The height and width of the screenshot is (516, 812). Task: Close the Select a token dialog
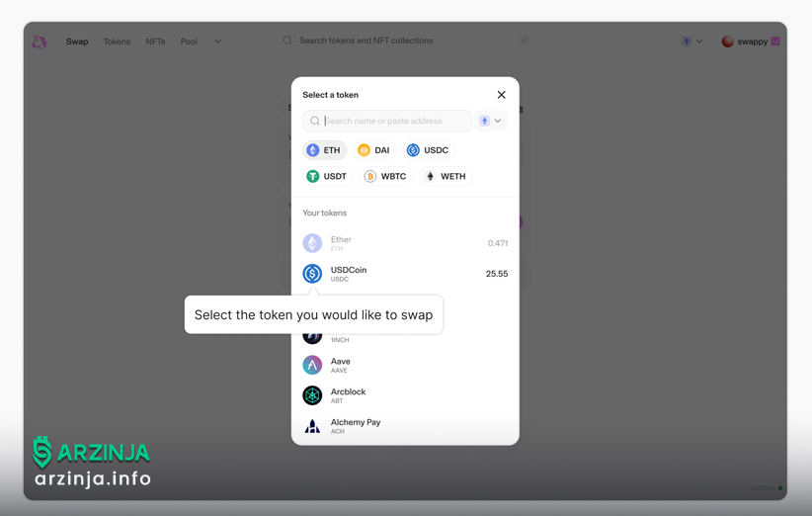coord(501,95)
